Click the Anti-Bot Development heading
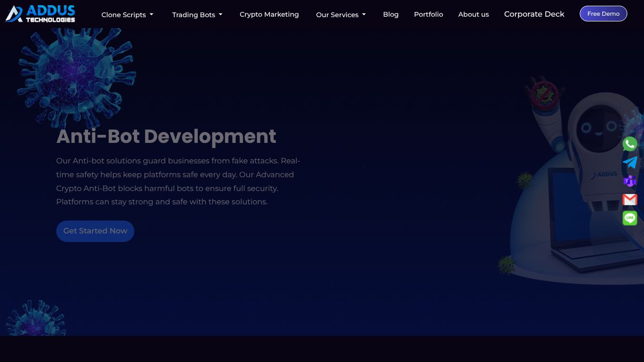 166,136
